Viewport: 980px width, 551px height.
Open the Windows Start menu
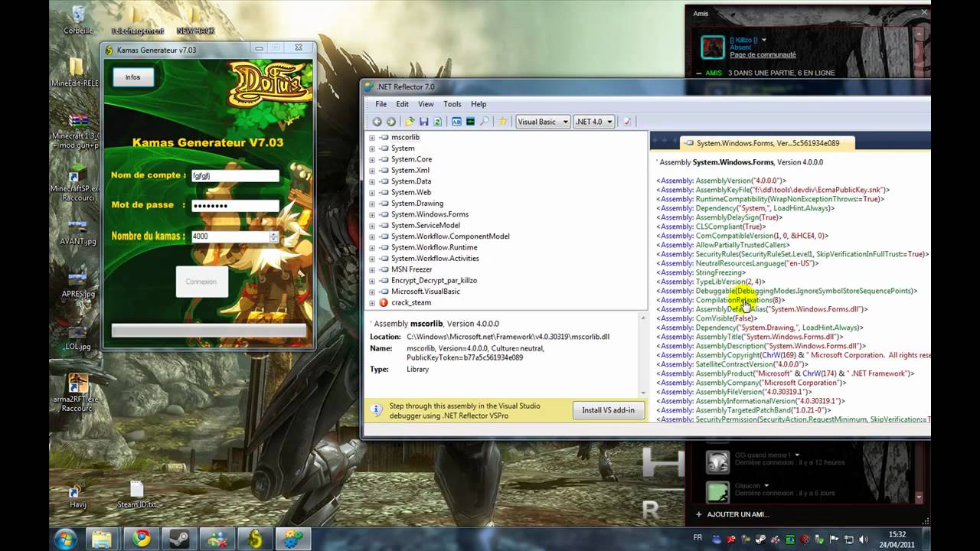[x=65, y=539]
